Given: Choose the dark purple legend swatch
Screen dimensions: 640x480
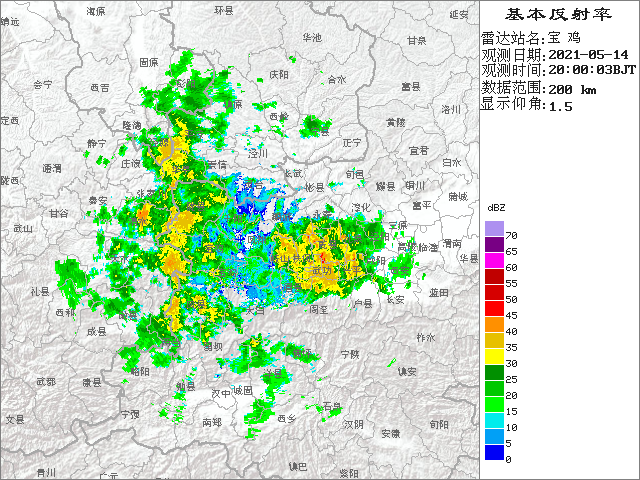Looking at the screenshot, I should pos(494,245).
